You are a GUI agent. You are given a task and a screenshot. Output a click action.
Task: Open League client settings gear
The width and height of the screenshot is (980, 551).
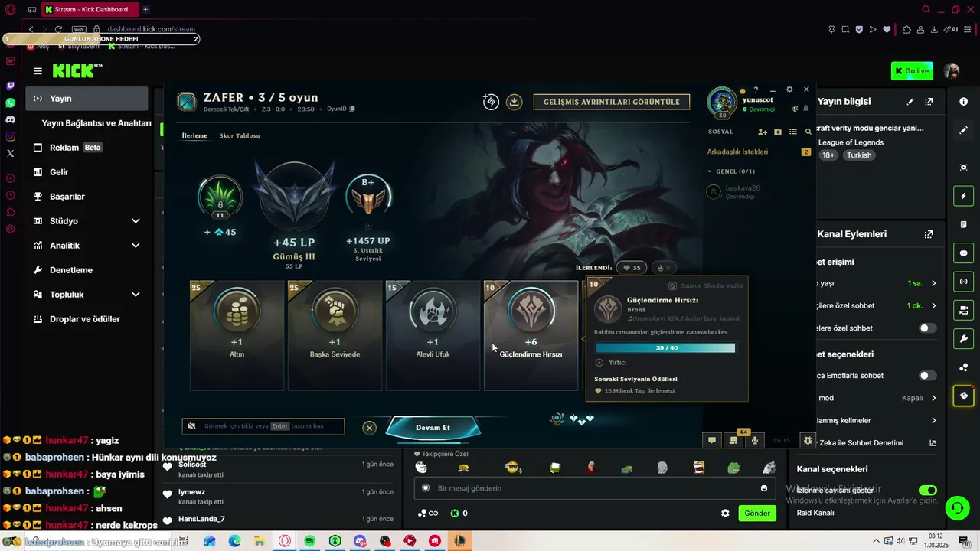[x=789, y=90]
